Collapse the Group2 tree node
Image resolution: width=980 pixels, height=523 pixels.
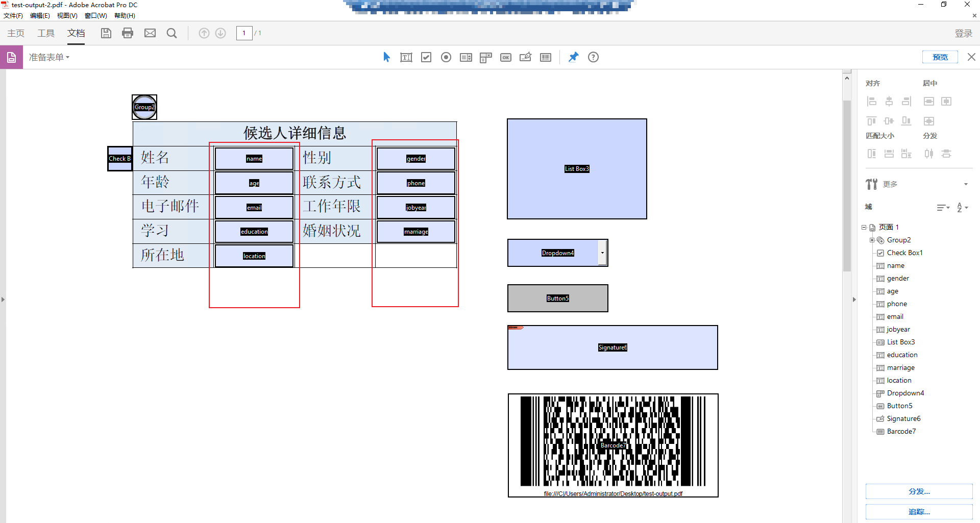[872, 240]
